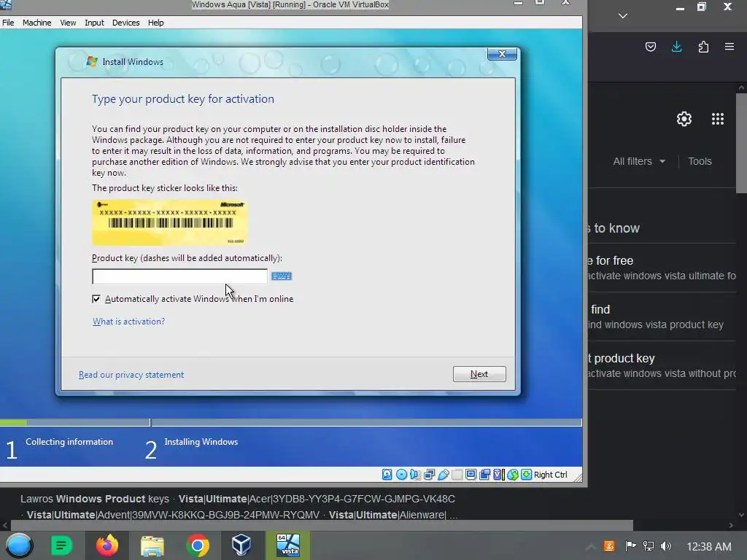Open the View menu
Screen dimensions: 747x560
point(68,23)
